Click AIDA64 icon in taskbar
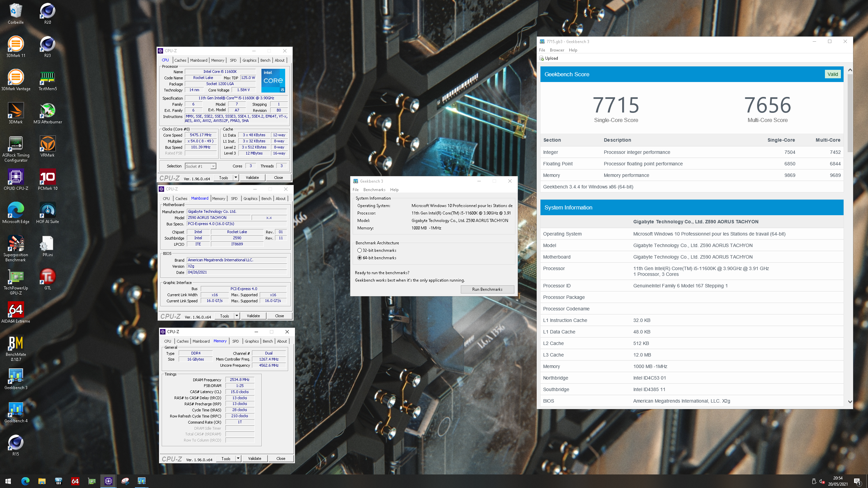The width and height of the screenshot is (868, 488). pyautogui.click(x=75, y=481)
